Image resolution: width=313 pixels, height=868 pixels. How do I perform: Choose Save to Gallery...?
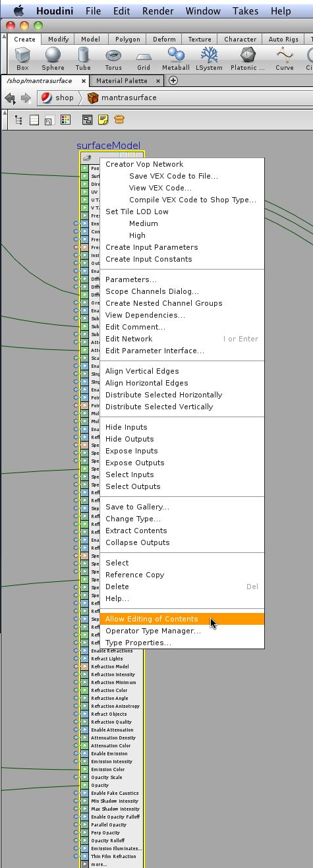point(182,507)
